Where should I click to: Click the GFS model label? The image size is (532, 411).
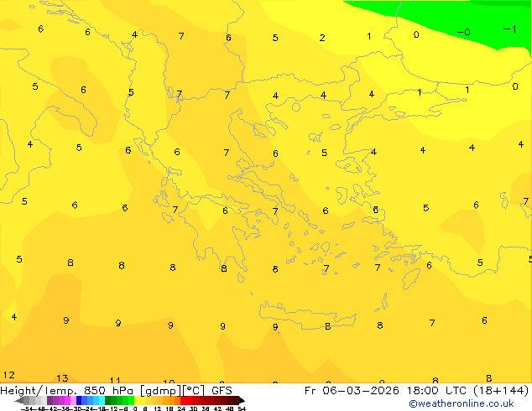point(222,391)
